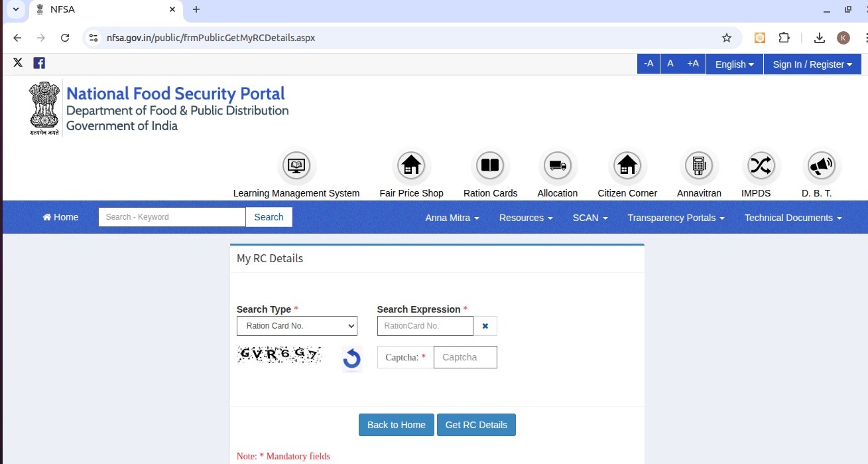Image resolution: width=868 pixels, height=464 pixels.
Task: Click the Fair Price Shop icon
Action: 411,166
